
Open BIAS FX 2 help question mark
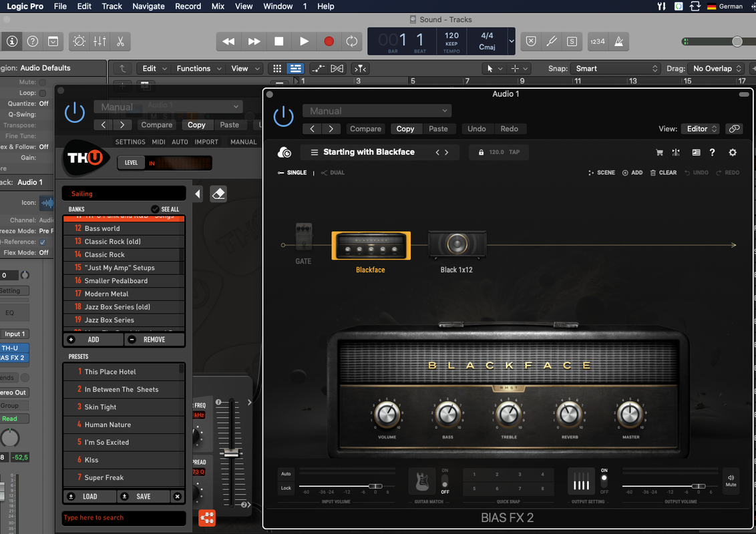[x=712, y=152]
